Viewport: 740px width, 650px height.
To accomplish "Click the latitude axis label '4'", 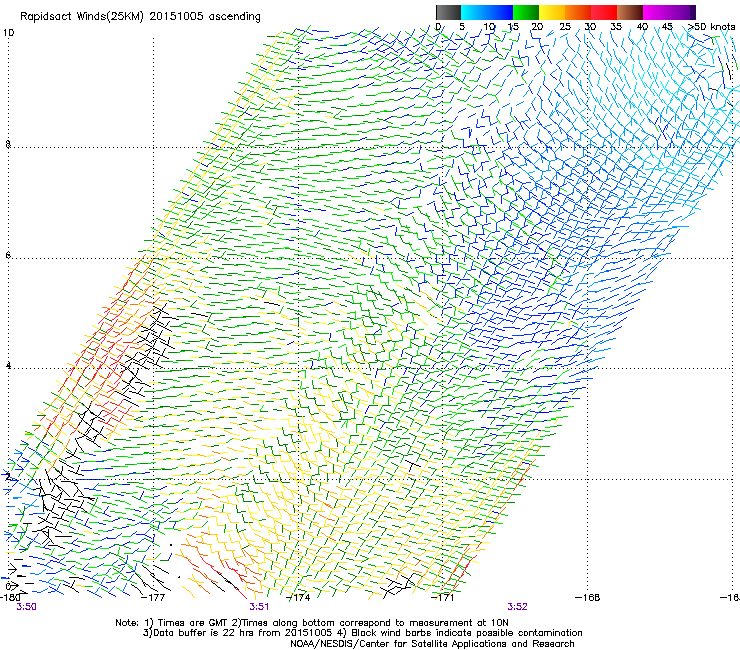I will (x=8, y=366).
